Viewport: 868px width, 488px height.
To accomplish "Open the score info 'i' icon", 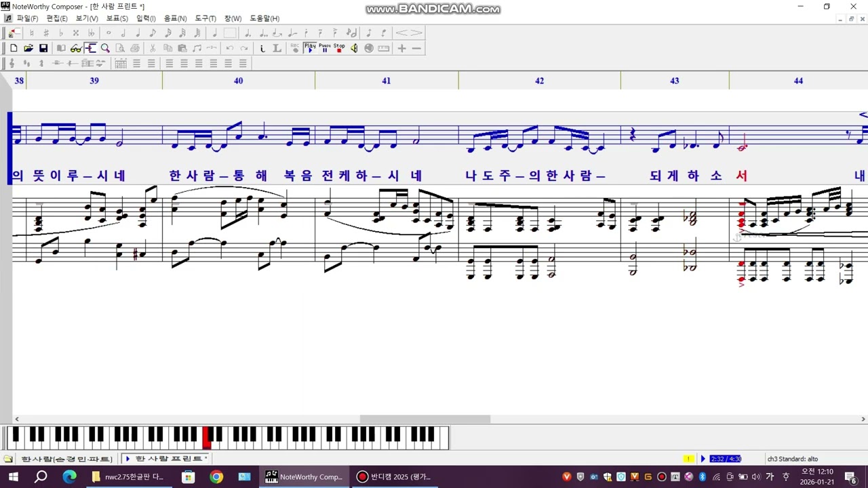I will (262, 48).
